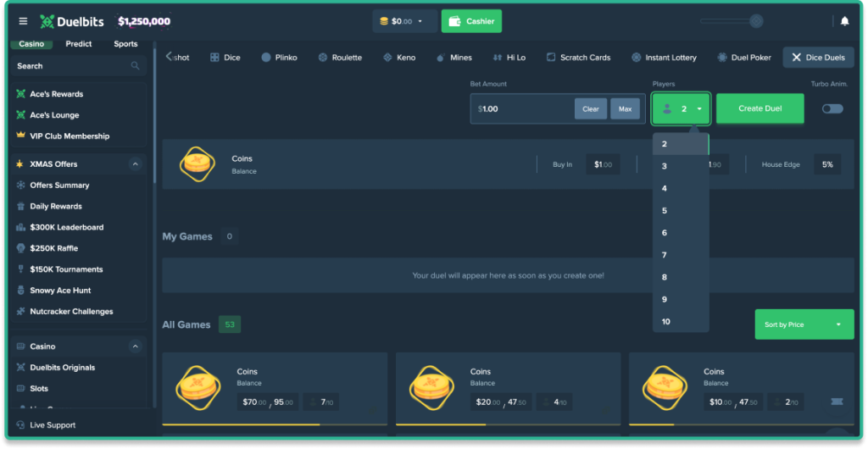Click the All Games count badge 53
868x449 pixels.
click(230, 324)
